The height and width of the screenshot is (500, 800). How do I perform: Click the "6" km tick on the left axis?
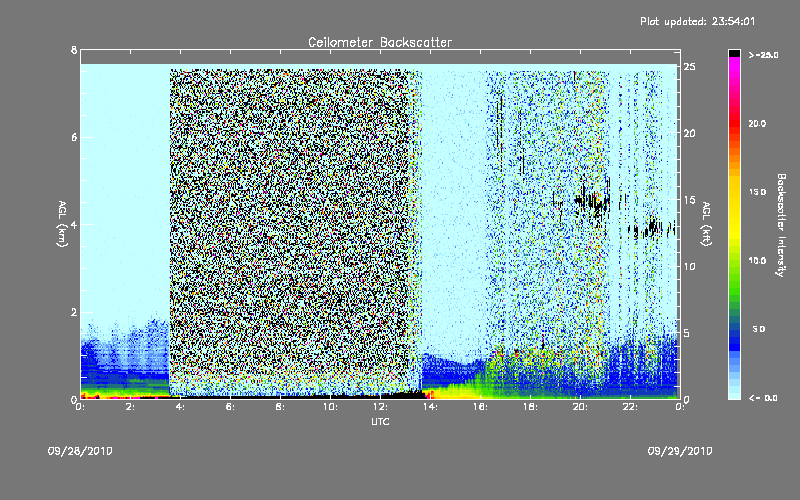(x=74, y=137)
